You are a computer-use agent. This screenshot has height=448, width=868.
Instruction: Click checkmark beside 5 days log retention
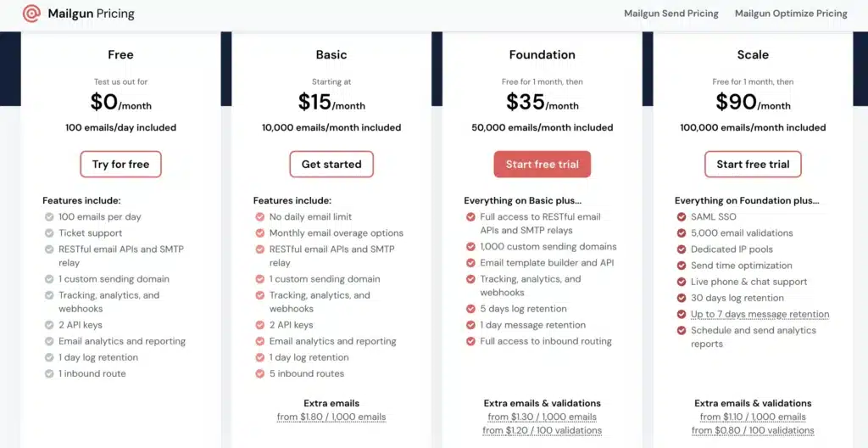coord(471,309)
